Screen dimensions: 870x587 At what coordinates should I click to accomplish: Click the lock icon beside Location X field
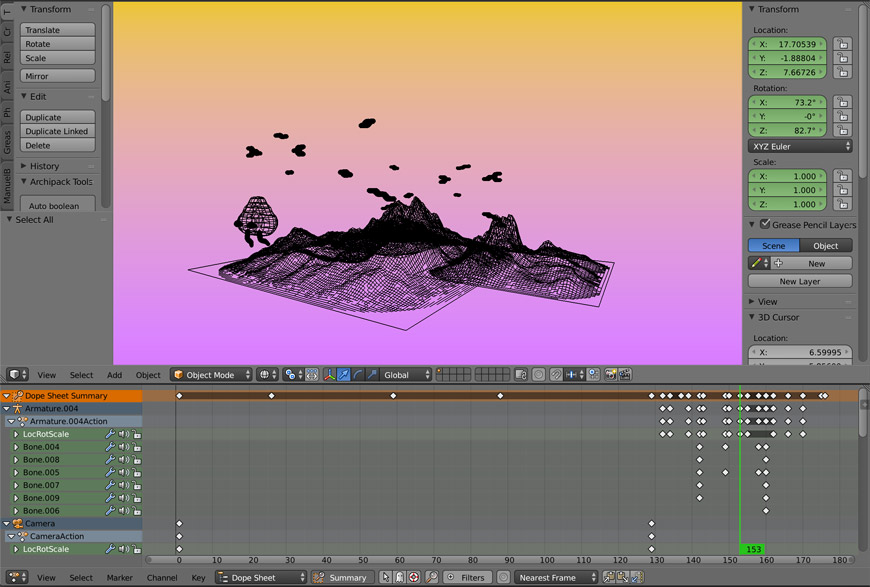coord(842,44)
